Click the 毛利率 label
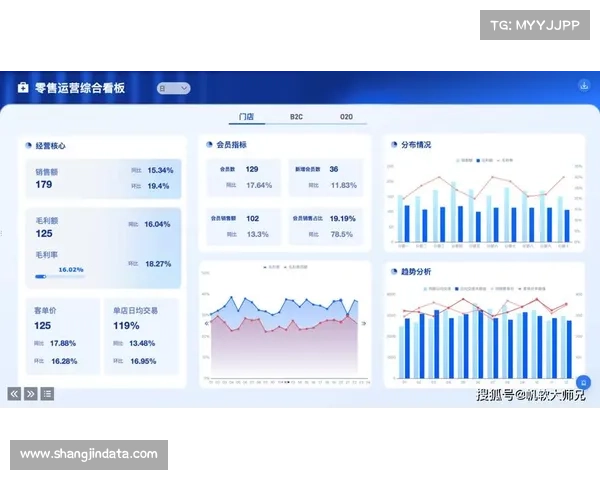 coord(47,255)
